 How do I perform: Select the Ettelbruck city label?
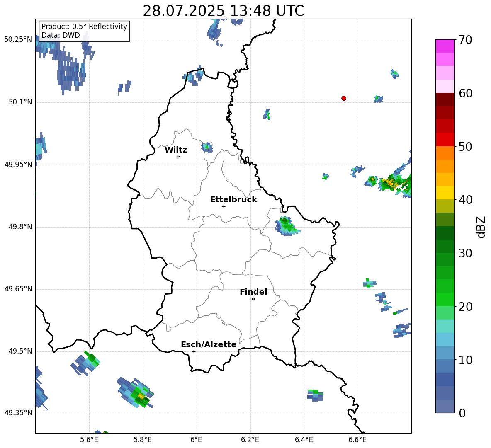(233, 200)
